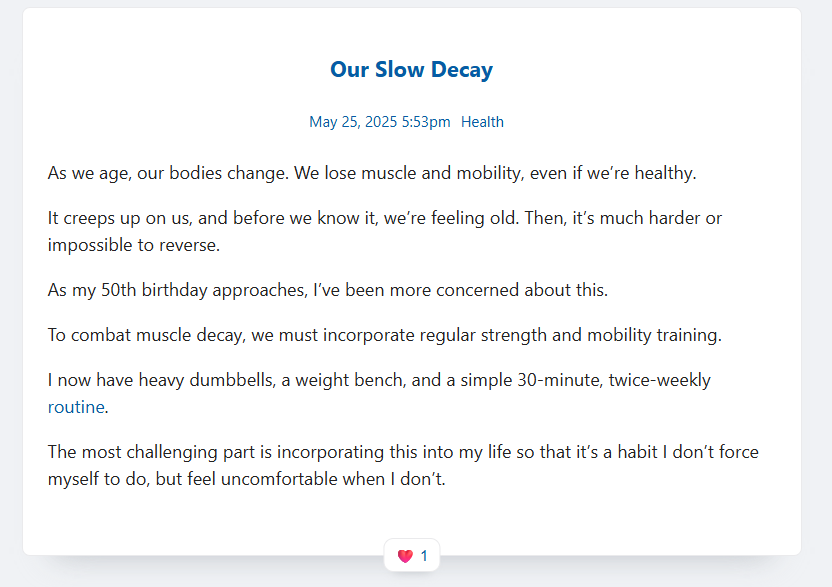Click the "I now have heavy dumbbells" line
The width and height of the screenshot is (832, 587).
click(x=379, y=380)
